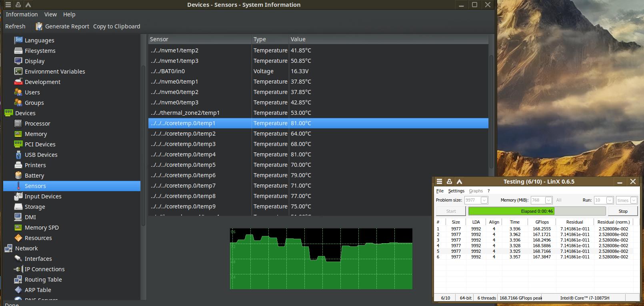Open the View menu

[x=50, y=14]
